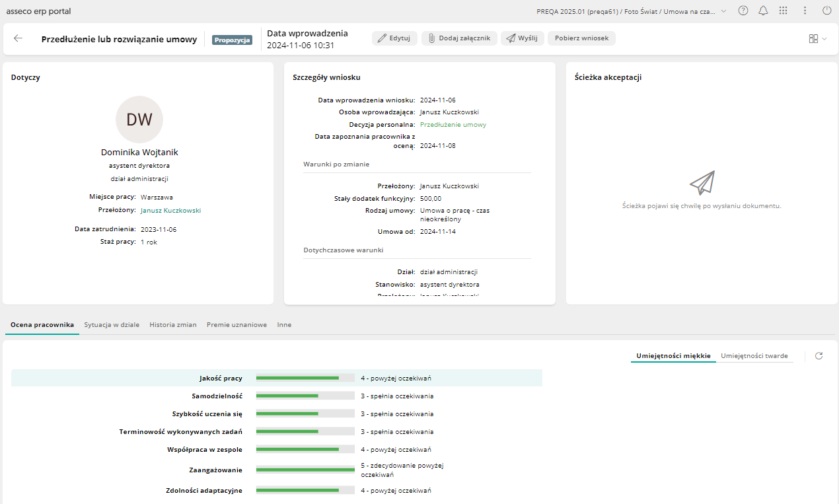Click the Stały dodatek funkcyjny value 500,00
The height and width of the screenshot is (504, 839).
coord(431,198)
